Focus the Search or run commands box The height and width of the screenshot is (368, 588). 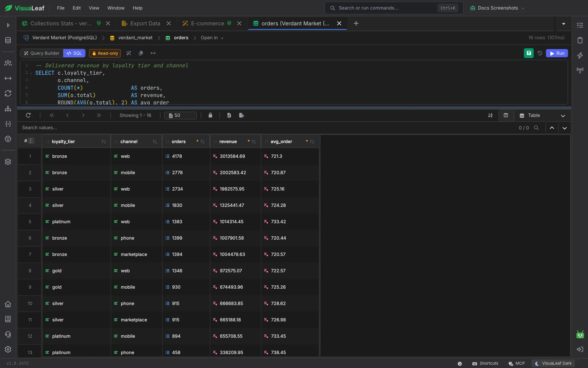pos(394,8)
